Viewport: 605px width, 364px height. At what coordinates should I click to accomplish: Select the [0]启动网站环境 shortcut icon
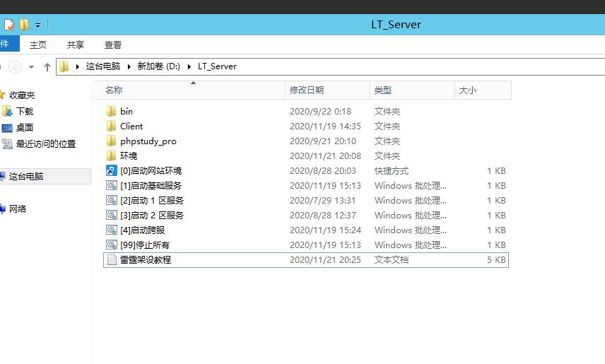[x=111, y=170]
